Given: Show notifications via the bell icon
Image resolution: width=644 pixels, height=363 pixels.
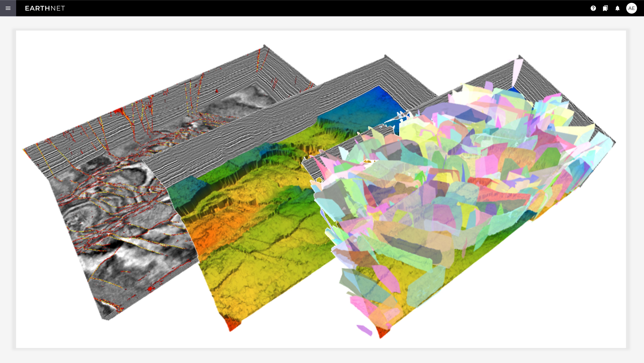Looking at the screenshot, I should [x=618, y=8].
